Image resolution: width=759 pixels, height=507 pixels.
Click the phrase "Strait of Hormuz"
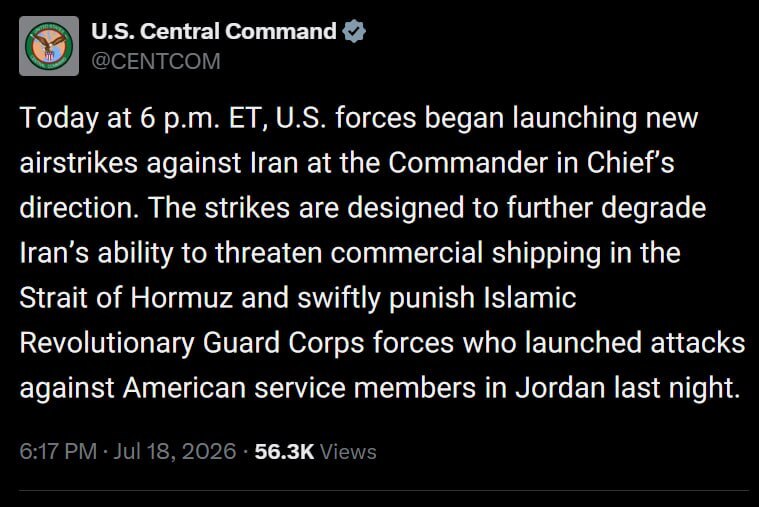[x=126, y=297]
